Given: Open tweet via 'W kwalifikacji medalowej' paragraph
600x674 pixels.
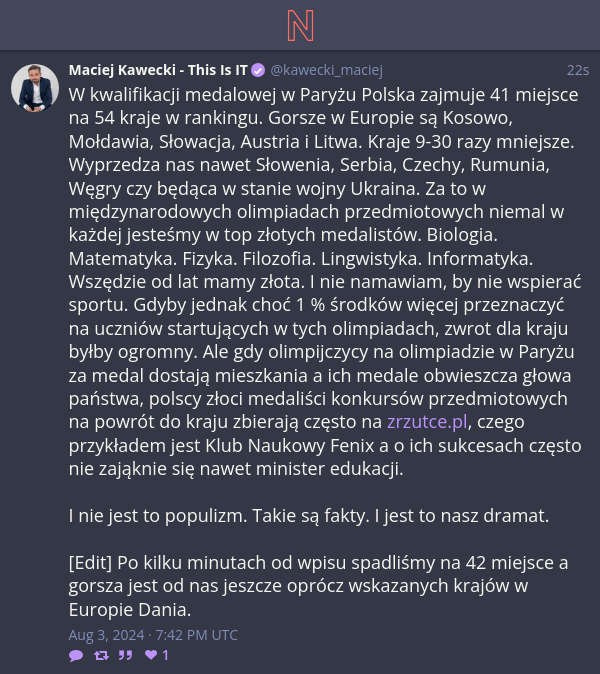Looking at the screenshot, I should pos(325,282).
